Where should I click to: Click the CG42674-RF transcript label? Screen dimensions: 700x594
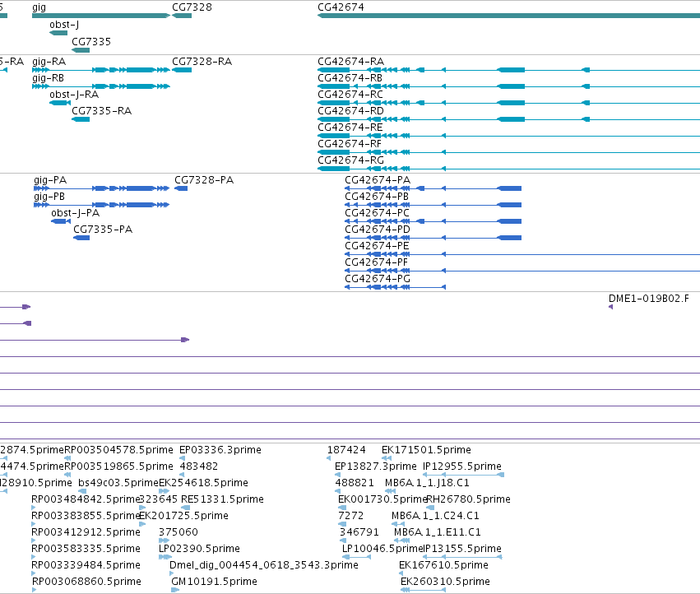(x=350, y=144)
